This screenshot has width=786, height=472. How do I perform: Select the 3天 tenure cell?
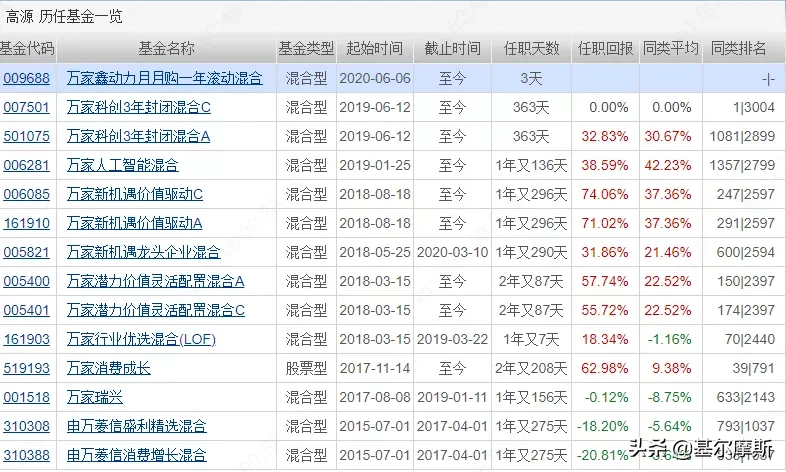(x=531, y=78)
